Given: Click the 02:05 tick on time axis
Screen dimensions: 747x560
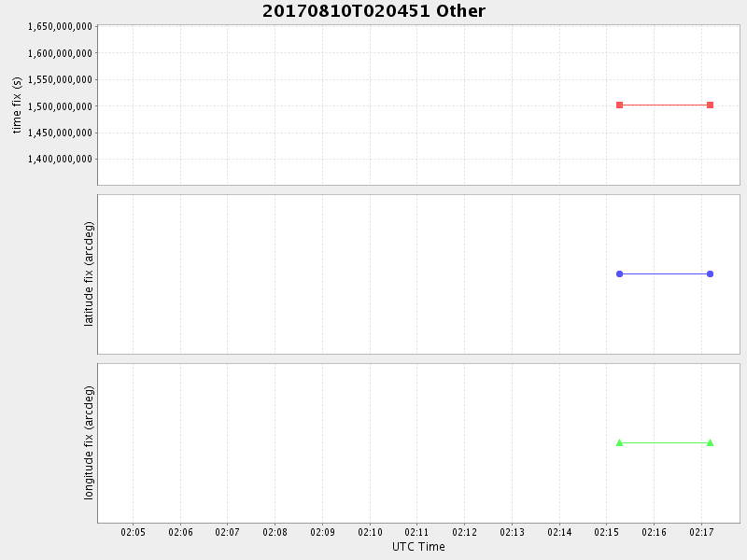Looking at the screenshot, I should point(134,532).
